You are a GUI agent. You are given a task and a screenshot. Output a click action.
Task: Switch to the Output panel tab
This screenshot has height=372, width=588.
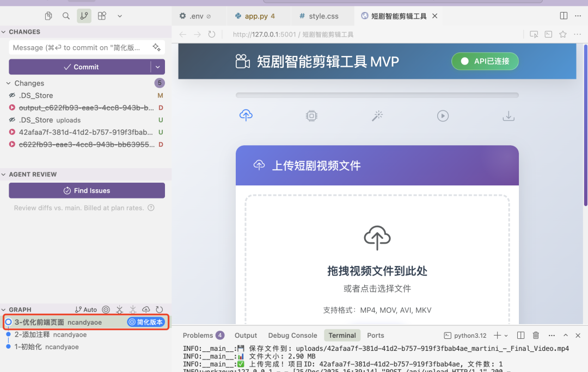click(246, 335)
